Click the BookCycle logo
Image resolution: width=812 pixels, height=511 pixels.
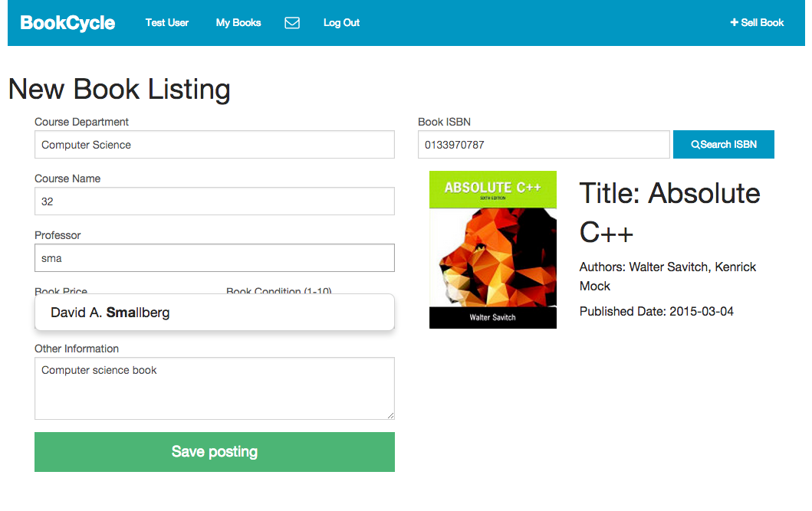coord(67,23)
